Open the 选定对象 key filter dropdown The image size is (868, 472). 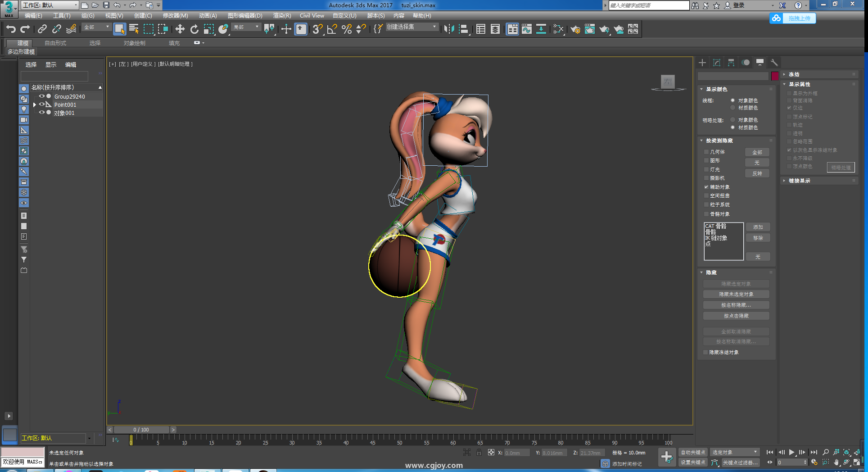[735, 452]
